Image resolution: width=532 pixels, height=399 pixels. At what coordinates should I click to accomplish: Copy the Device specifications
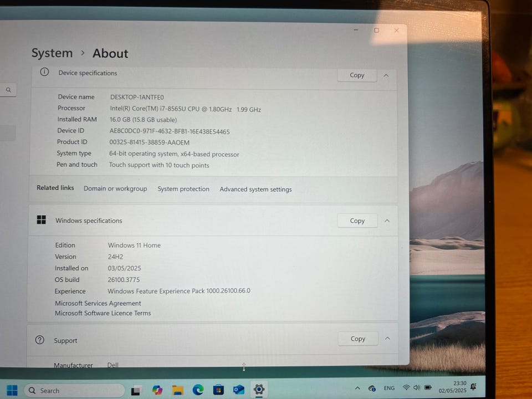point(357,75)
